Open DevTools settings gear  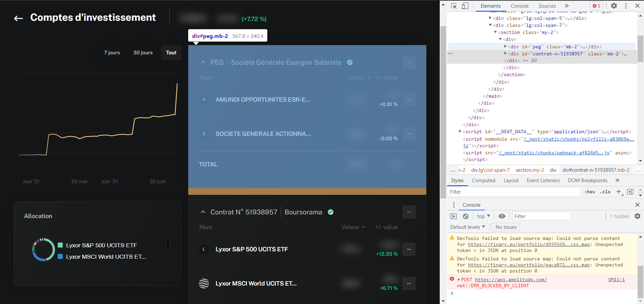[614, 6]
